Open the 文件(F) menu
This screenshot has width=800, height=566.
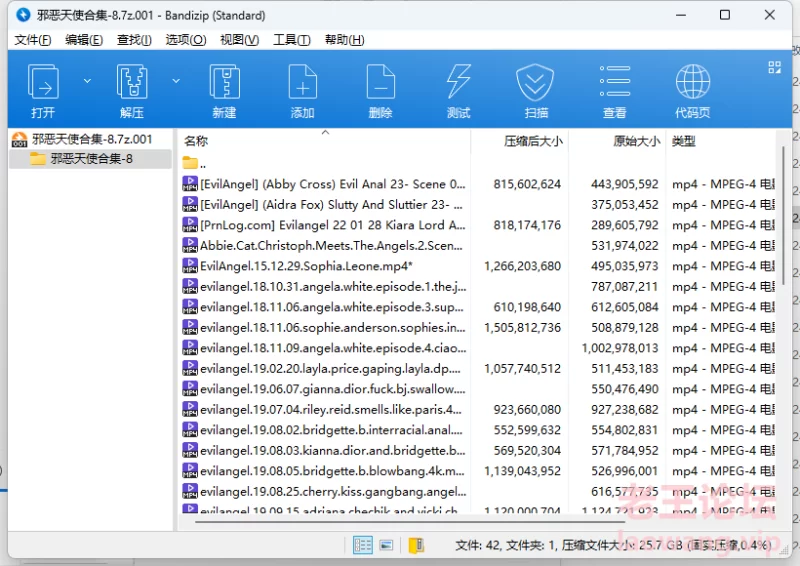coord(33,40)
